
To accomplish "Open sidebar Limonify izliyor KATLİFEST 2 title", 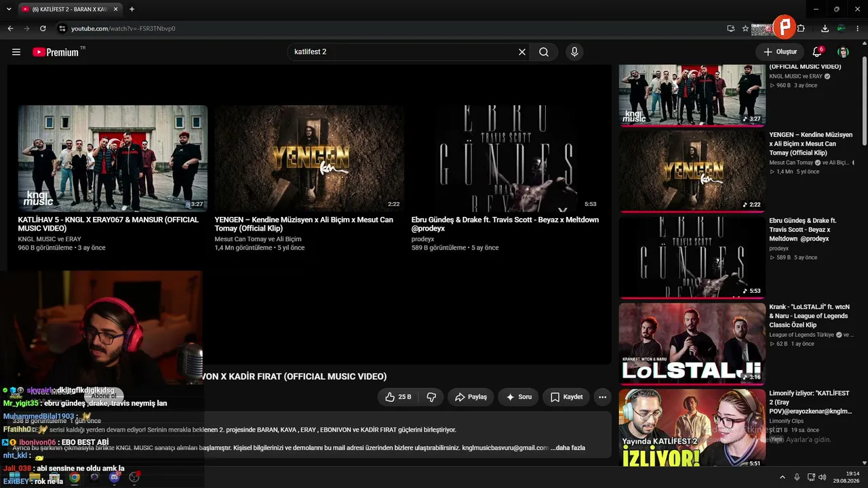I will click(810, 403).
